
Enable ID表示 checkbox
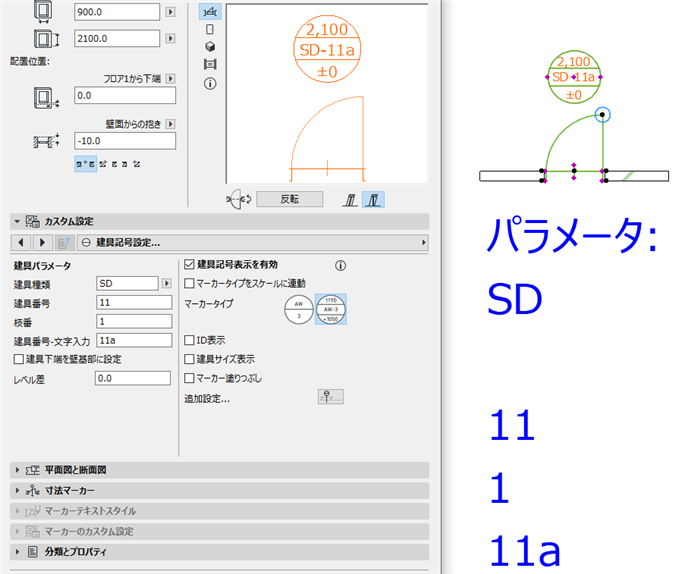189,341
